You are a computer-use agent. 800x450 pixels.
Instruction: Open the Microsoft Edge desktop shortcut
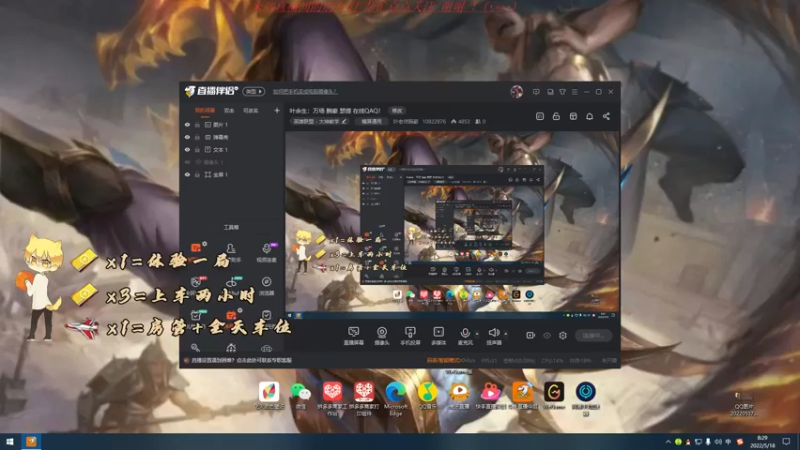(x=395, y=399)
